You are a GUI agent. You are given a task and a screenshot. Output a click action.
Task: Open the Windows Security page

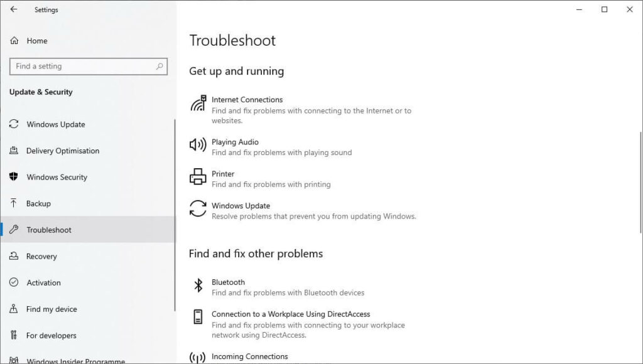click(x=57, y=177)
